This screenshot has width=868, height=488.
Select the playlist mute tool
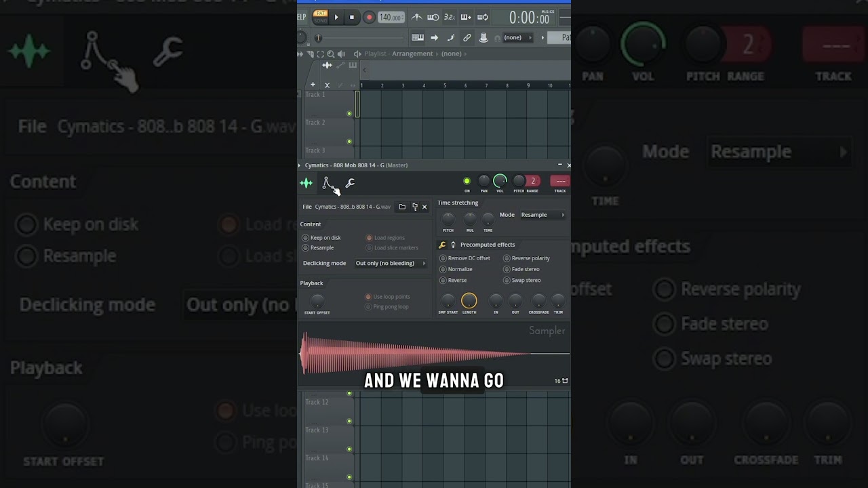pyautogui.click(x=340, y=54)
